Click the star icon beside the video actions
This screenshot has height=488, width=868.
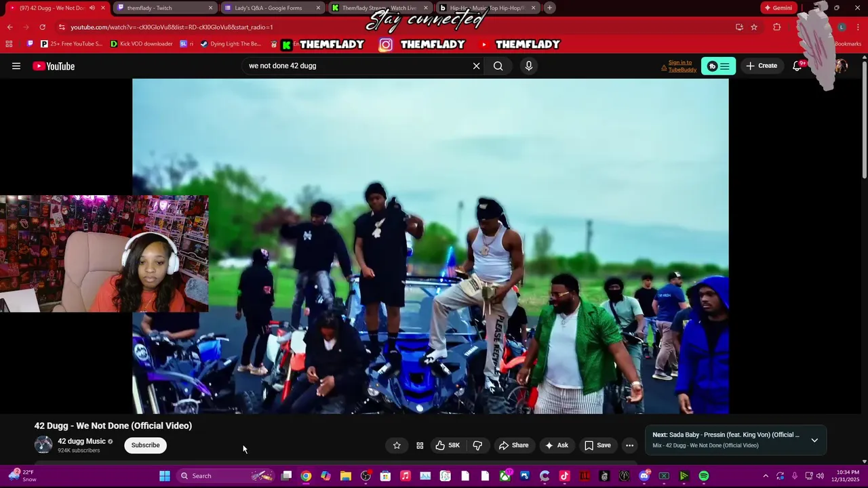(x=397, y=445)
